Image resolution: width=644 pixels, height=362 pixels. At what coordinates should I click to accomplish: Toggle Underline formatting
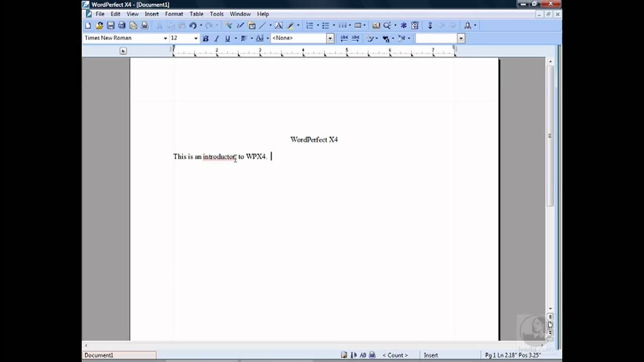[x=227, y=38]
